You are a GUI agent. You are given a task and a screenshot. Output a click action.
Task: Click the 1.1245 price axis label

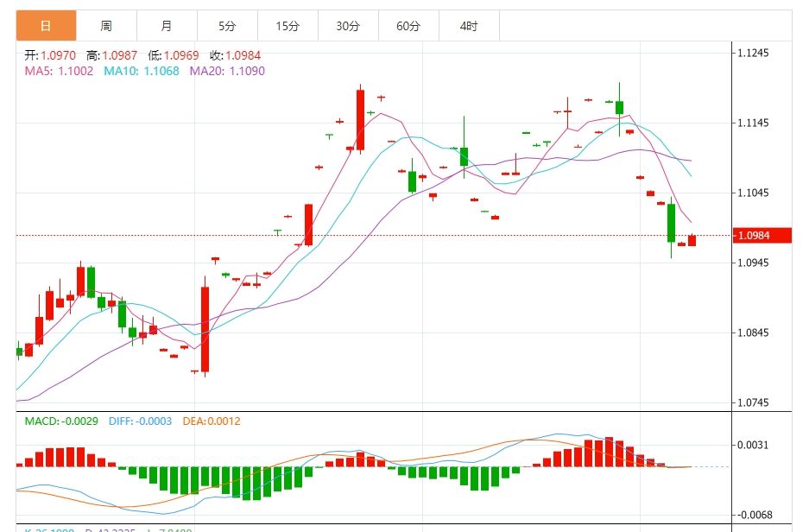click(x=753, y=53)
